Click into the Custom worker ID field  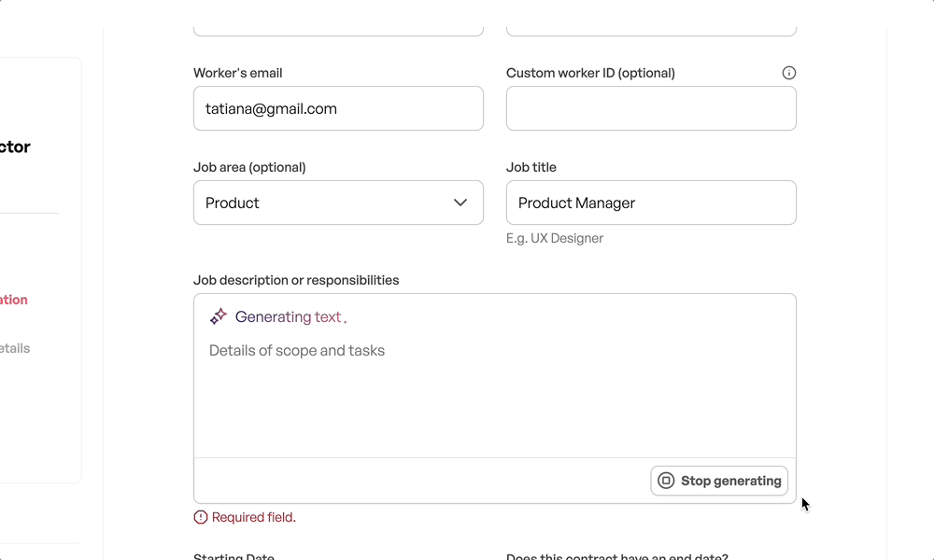point(651,108)
